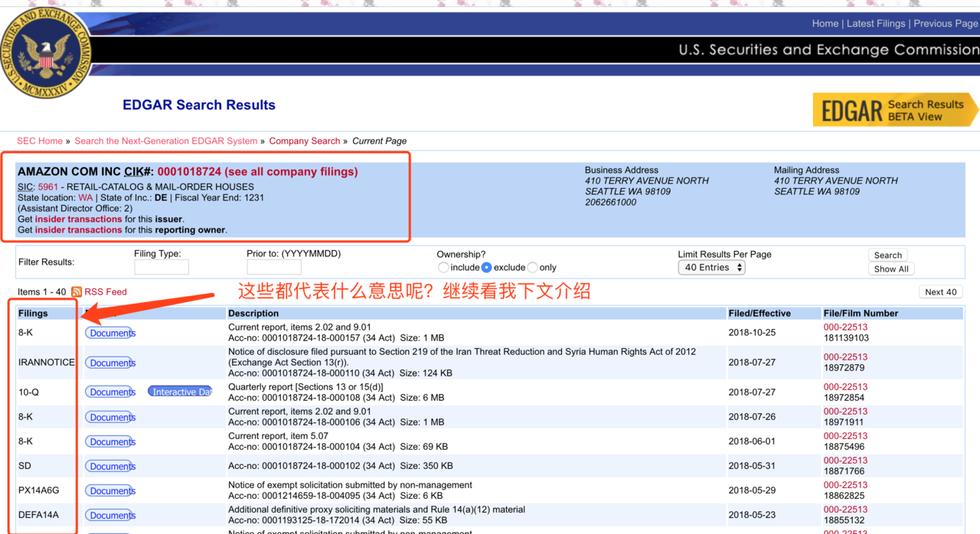Viewport: 980px width, 534px height.
Task: Open the CIK 0001018724 all company filings link
Action: [x=257, y=172]
